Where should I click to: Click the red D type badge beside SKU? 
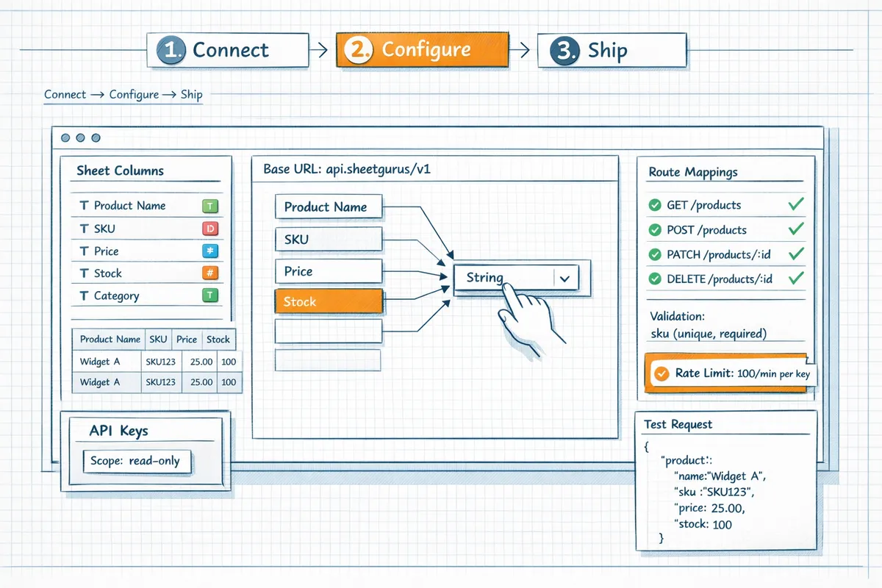pyautogui.click(x=209, y=229)
